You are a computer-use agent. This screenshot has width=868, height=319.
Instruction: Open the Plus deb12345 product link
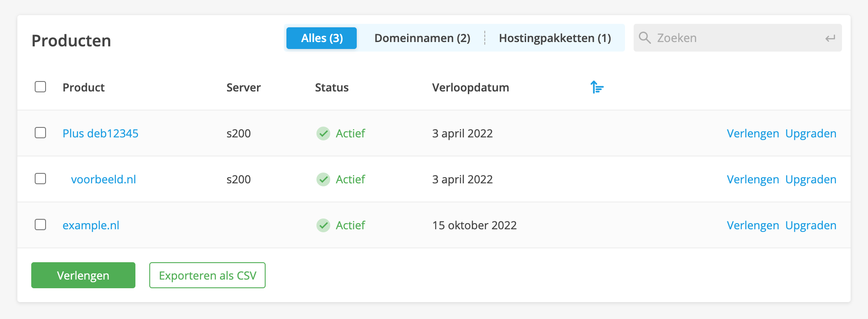click(100, 133)
